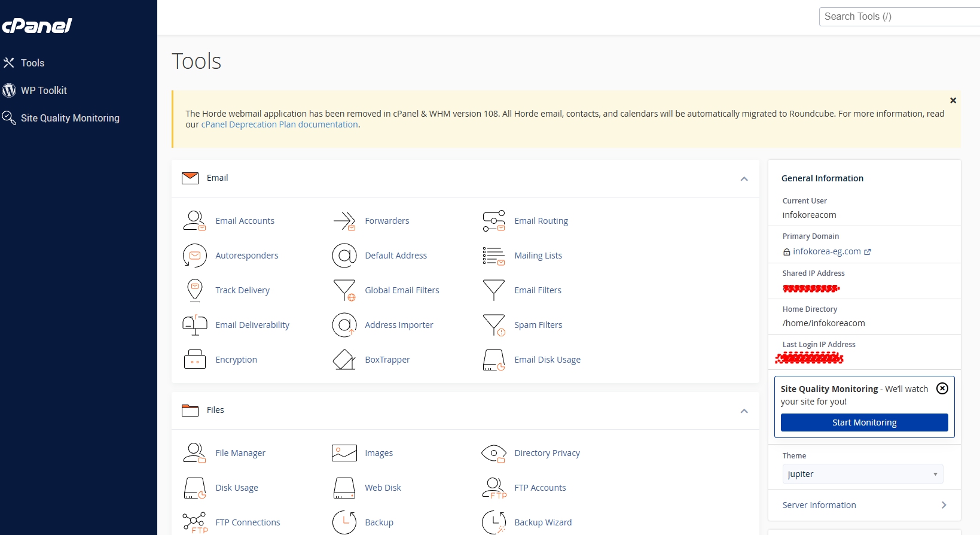The height and width of the screenshot is (535, 980).
Task: Click the Email Deliverability mailbox icon
Action: [x=194, y=325]
